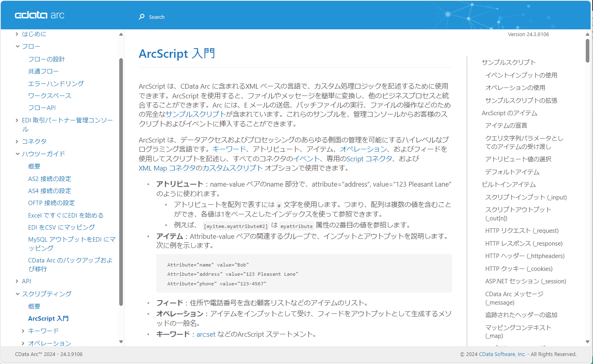The height and width of the screenshot is (364, 593).
Task: Follow the arc:set link
Action: tap(206, 334)
